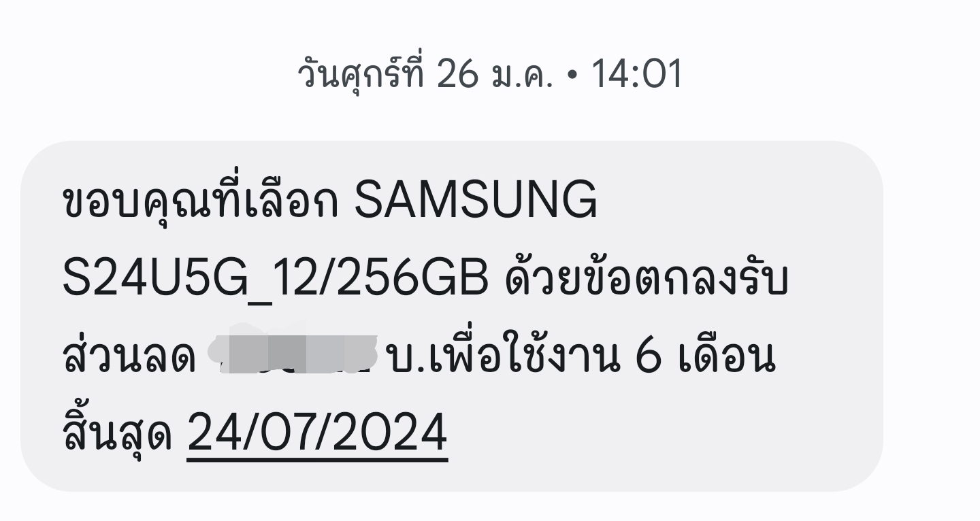This screenshot has width=980, height=521.
Task: Click the bullet separator beside 14:01
Action: pyautogui.click(x=572, y=75)
